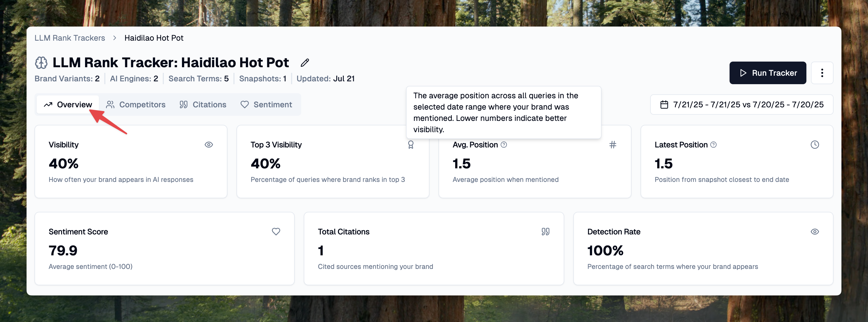Click help icon next to Latest Position
This screenshot has width=868, height=322.
click(x=713, y=145)
